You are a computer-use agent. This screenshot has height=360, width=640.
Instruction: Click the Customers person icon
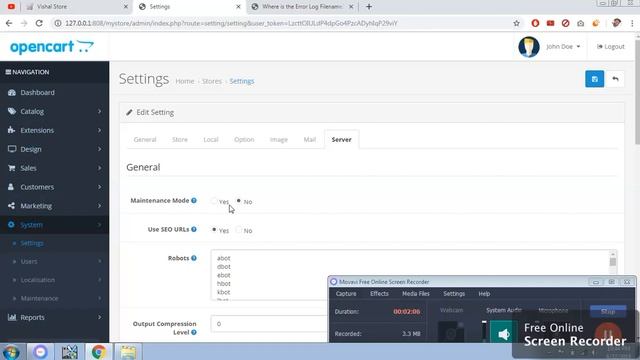click(x=11, y=187)
